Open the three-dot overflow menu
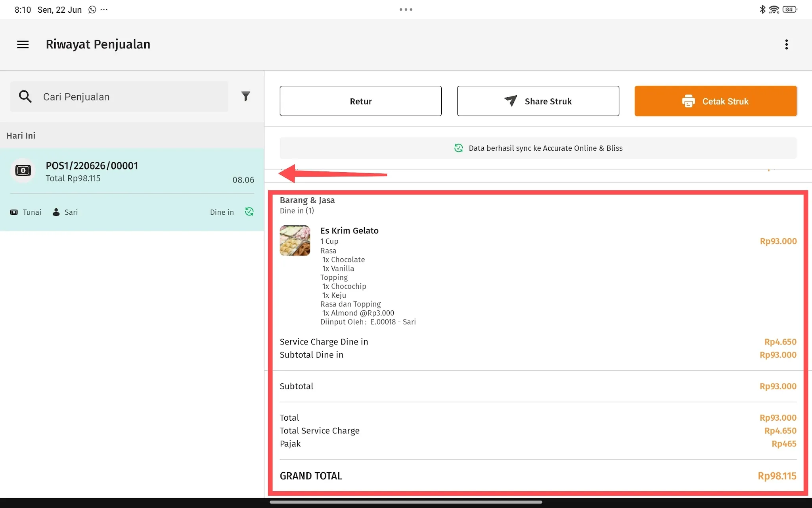The height and width of the screenshot is (508, 812). pyautogui.click(x=786, y=44)
